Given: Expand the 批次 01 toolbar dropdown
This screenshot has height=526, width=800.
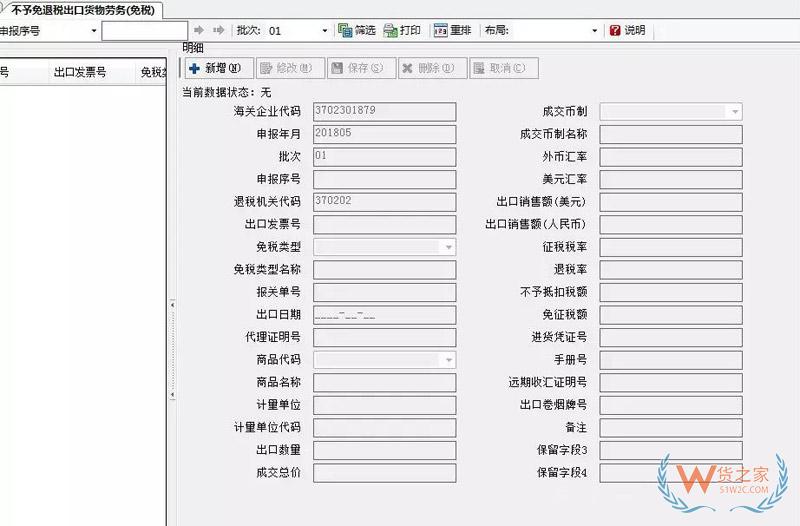Looking at the screenshot, I should coord(324,31).
